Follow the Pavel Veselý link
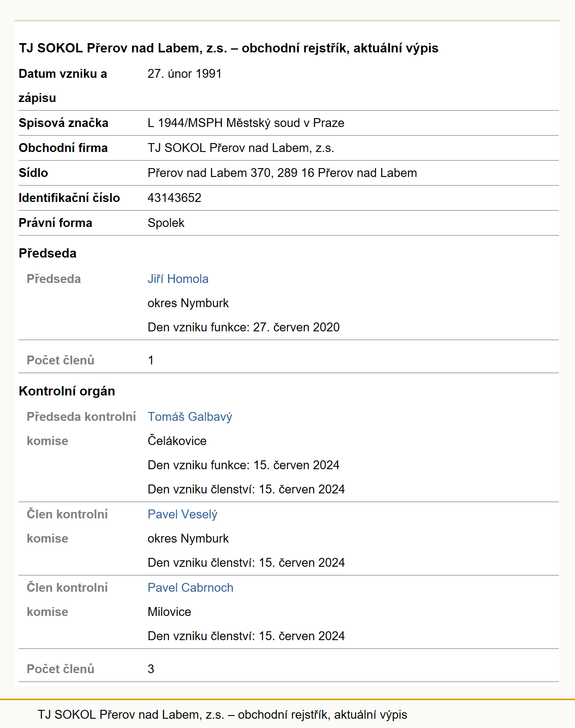Image resolution: width=575 pixels, height=728 pixels. pos(182,514)
